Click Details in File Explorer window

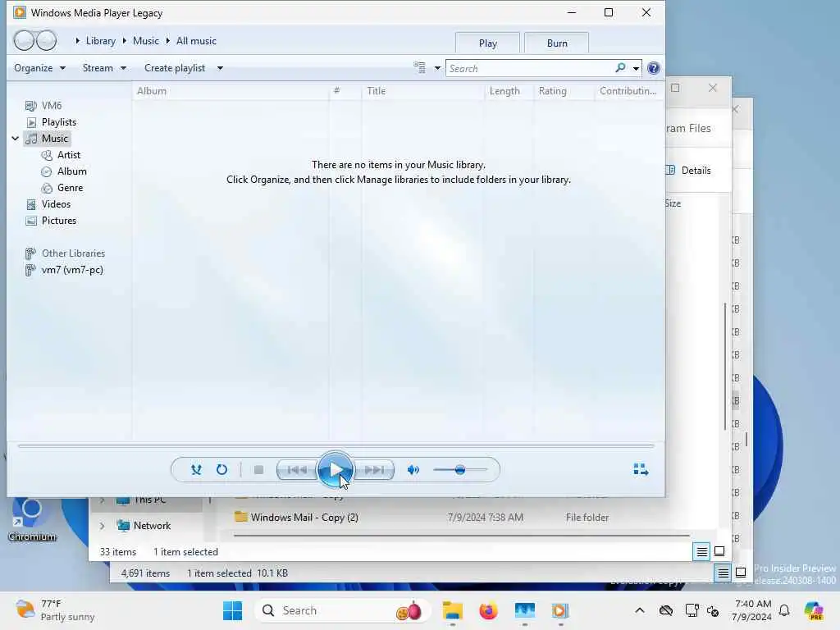[688, 171]
